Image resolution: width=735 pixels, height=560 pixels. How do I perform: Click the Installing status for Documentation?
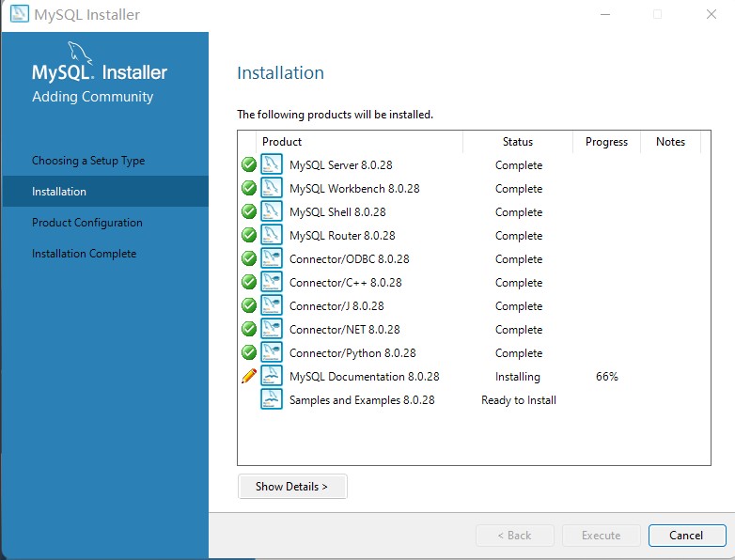518,376
